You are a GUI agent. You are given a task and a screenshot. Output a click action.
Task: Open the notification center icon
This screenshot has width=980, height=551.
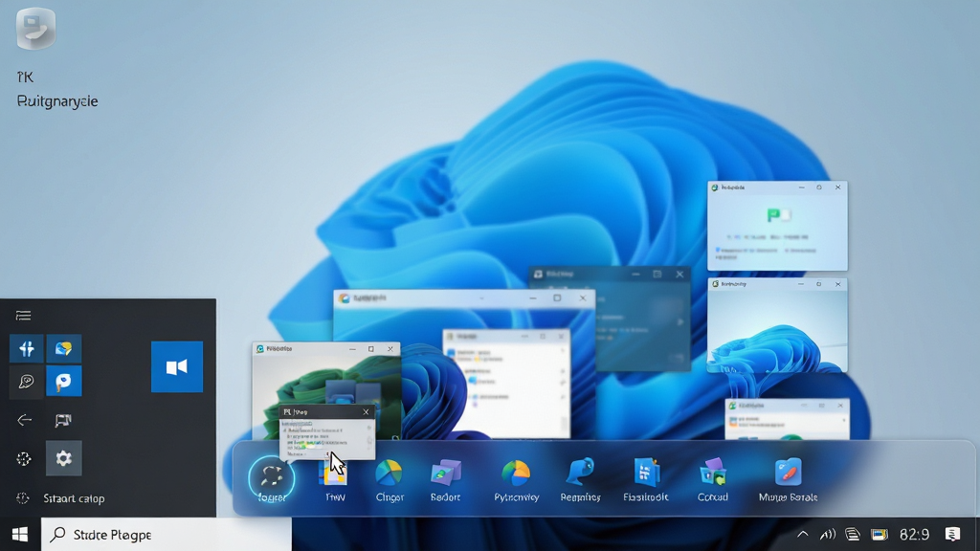point(952,534)
